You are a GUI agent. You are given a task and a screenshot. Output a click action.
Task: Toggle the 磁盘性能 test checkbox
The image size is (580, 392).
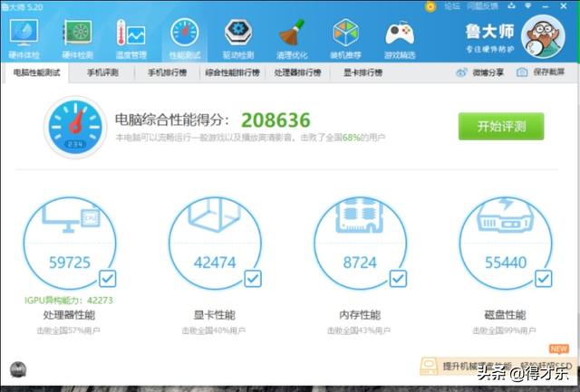[x=544, y=279]
